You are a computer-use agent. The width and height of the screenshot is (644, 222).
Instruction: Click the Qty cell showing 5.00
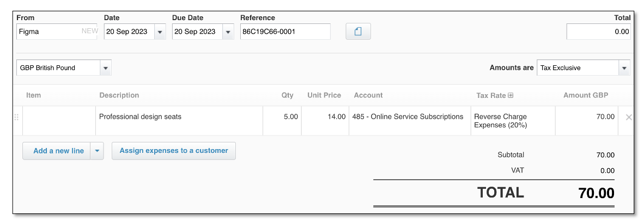282,121
